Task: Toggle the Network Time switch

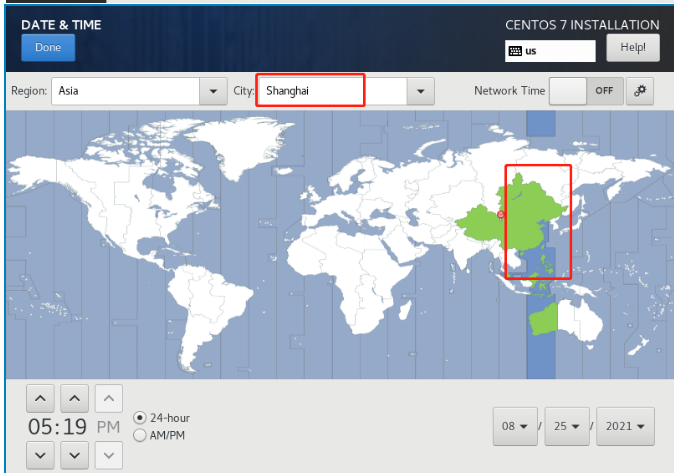Action: click(586, 91)
